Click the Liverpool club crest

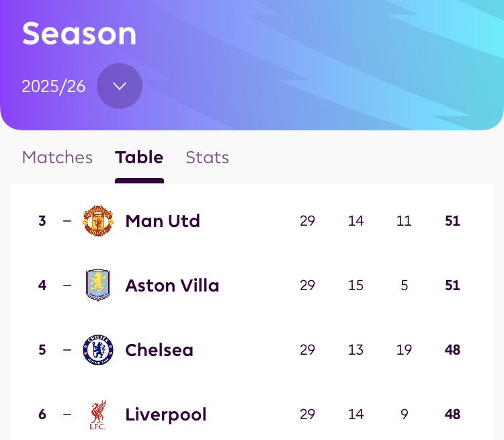point(98,414)
